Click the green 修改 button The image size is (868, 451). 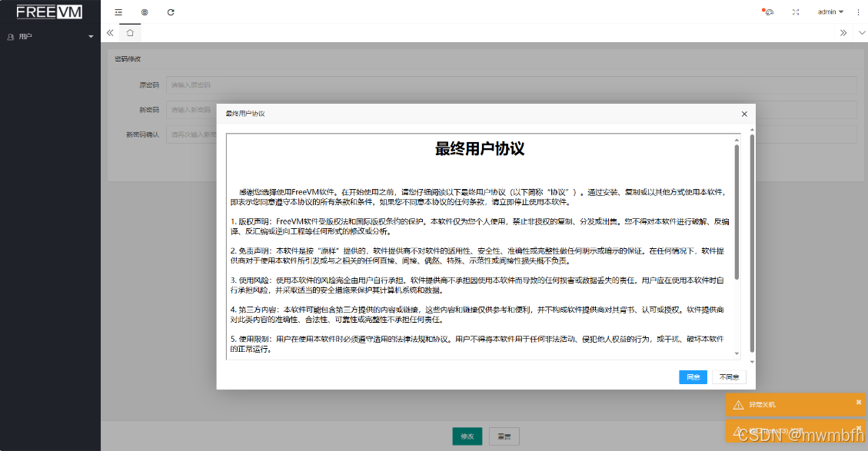(467, 436)
